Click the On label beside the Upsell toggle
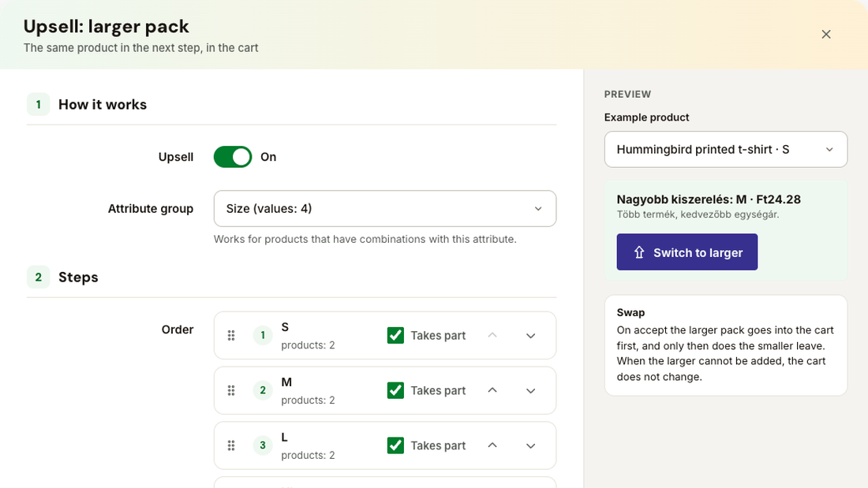The image size is (868, 488). [x=268, y=157]
